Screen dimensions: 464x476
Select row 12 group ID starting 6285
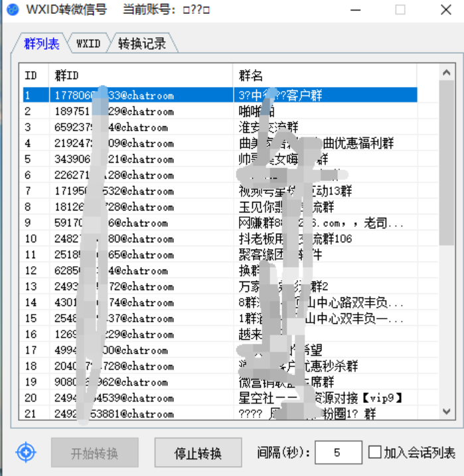[x=220, y=270]
